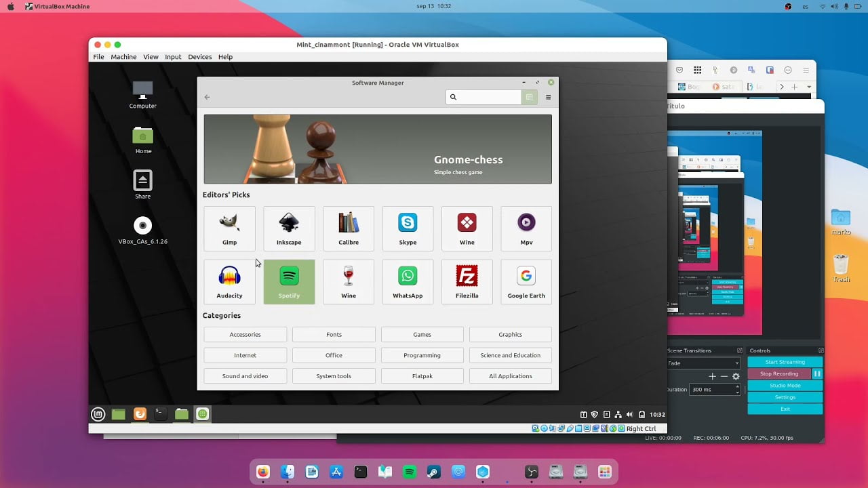Image resolution: width=868 pixels, height=488 pixels.
Task: Open the Wine tile with the wine glass icon
Action: 349,282
